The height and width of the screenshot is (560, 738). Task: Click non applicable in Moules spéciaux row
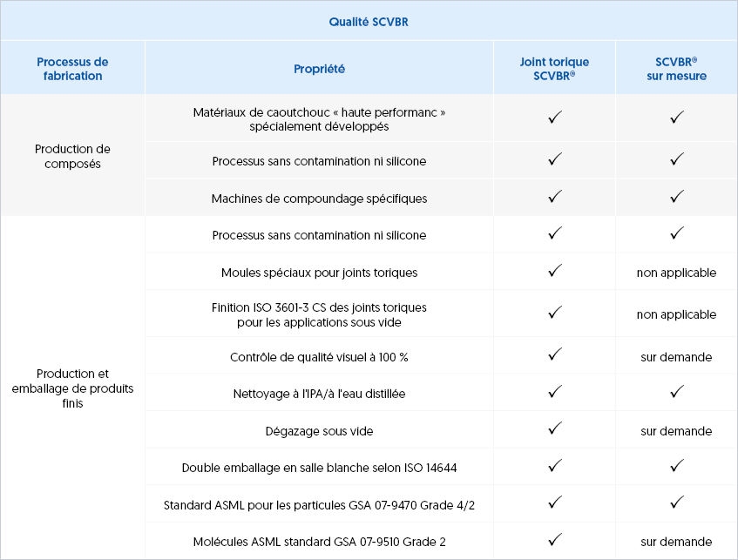tap(676, 273)
